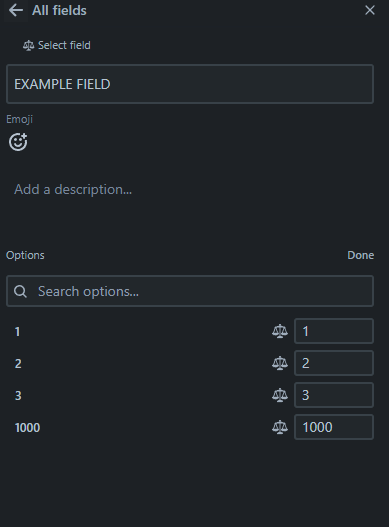The height and width of the screenshot is (527, 389).
Task: Open the Select field type dropdown
Action: tap(56, 45)
